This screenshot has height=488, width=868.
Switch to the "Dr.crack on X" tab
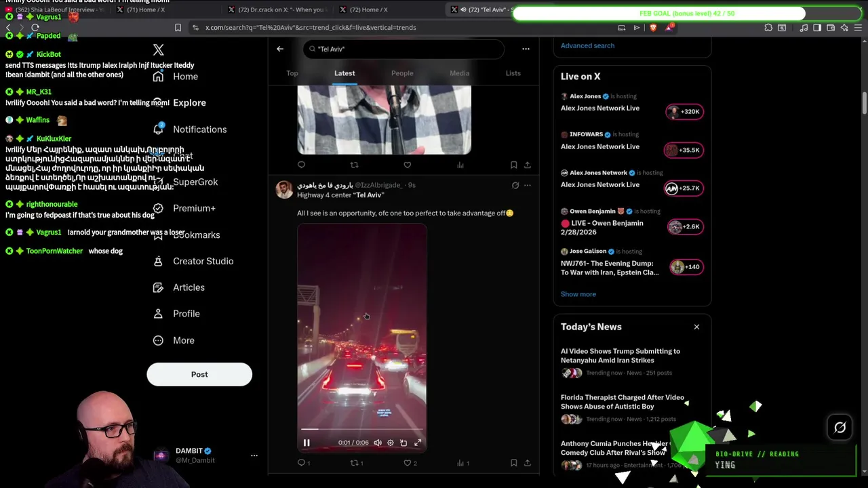point(277,9)
